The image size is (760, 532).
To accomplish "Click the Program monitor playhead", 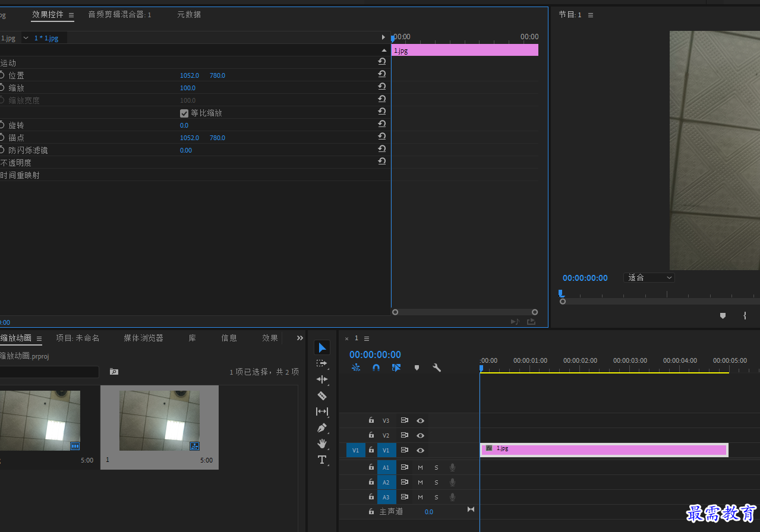I will (560, 293).
